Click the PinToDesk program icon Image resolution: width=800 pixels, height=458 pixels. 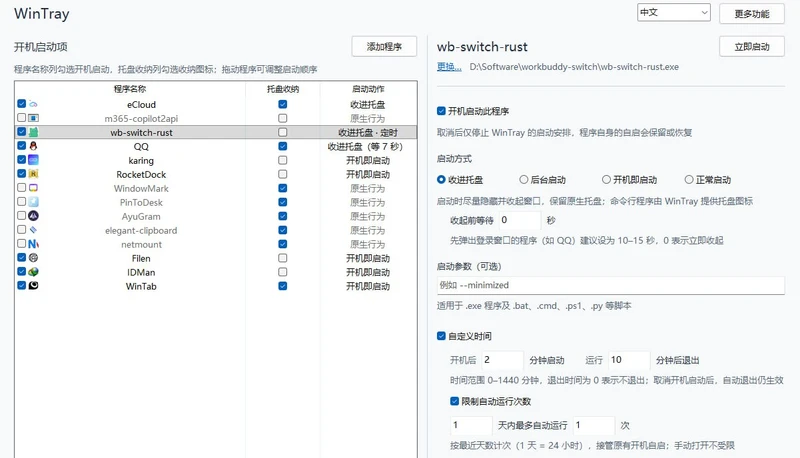pyautogui.click(x=33, y=202)
